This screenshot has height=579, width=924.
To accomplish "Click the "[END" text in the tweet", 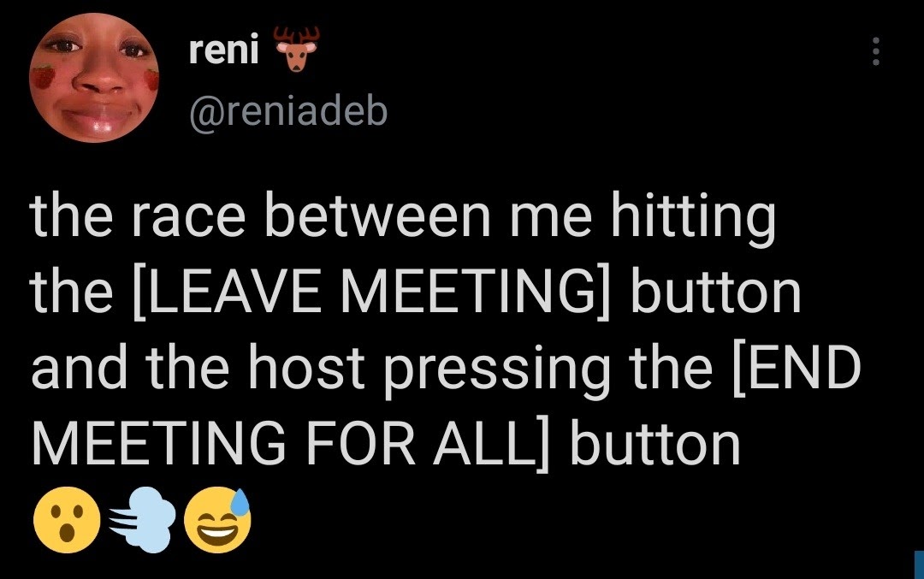I will [x=793, y=369].
